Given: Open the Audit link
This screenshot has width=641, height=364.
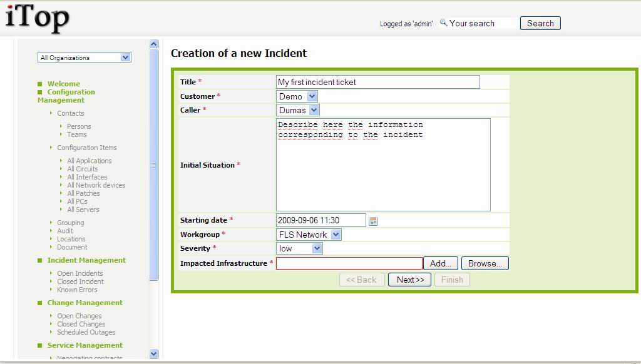Looking at the screenshot, I should [65, 231].
